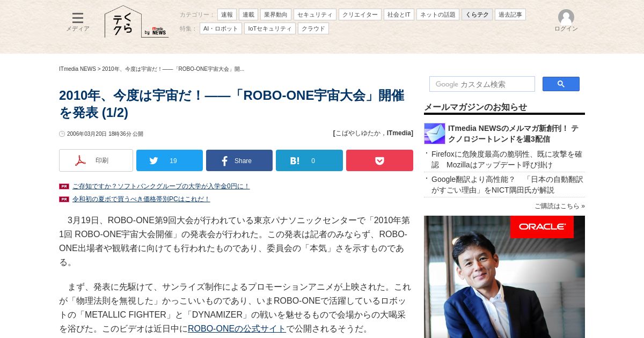Click the 2010年、今度は宇宙だ breadcrumb text
The width and height of the screenshot is (644, 338).
[173, 69]
